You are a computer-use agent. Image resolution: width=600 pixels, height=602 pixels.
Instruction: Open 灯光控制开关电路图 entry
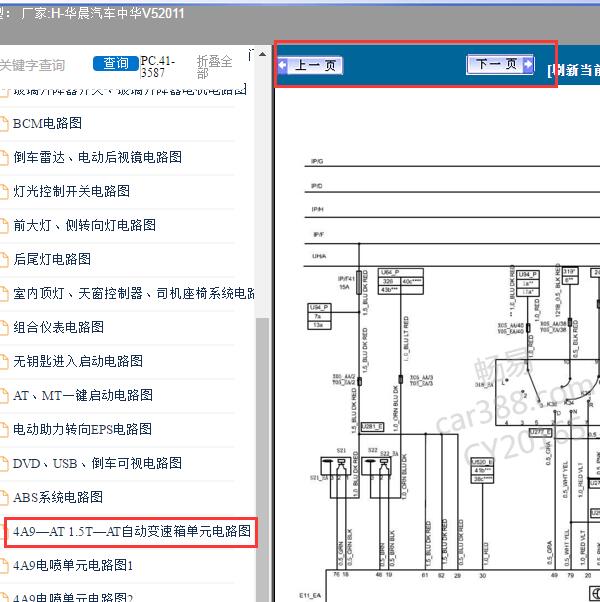(71, 191)
